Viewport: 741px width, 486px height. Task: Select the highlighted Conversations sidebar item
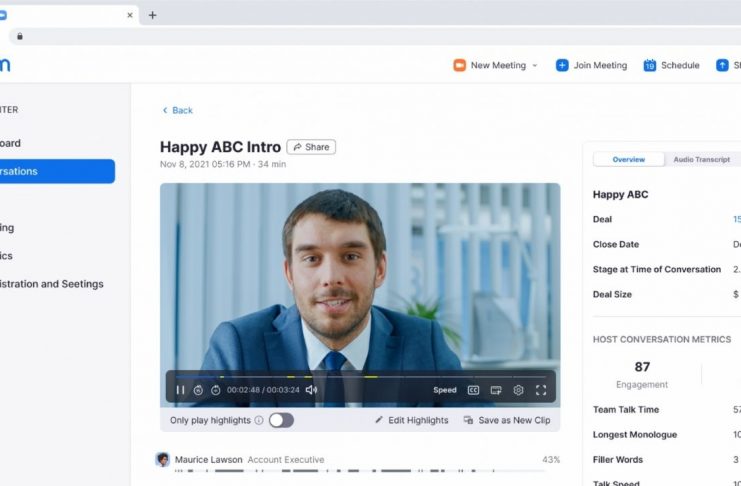(57, 171)
